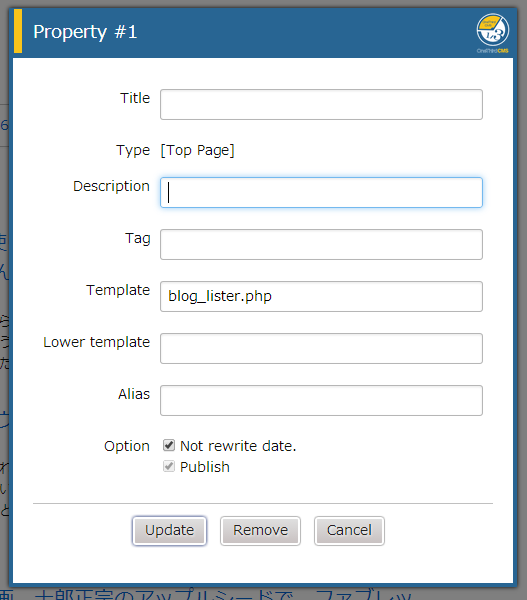Click the Remove button
Viewport: 527px width, 600px height.
coord(260,531)
